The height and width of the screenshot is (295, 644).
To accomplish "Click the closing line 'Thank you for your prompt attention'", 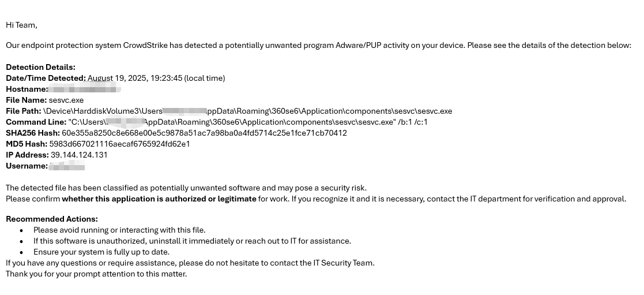I will click(x=96, y=274).
